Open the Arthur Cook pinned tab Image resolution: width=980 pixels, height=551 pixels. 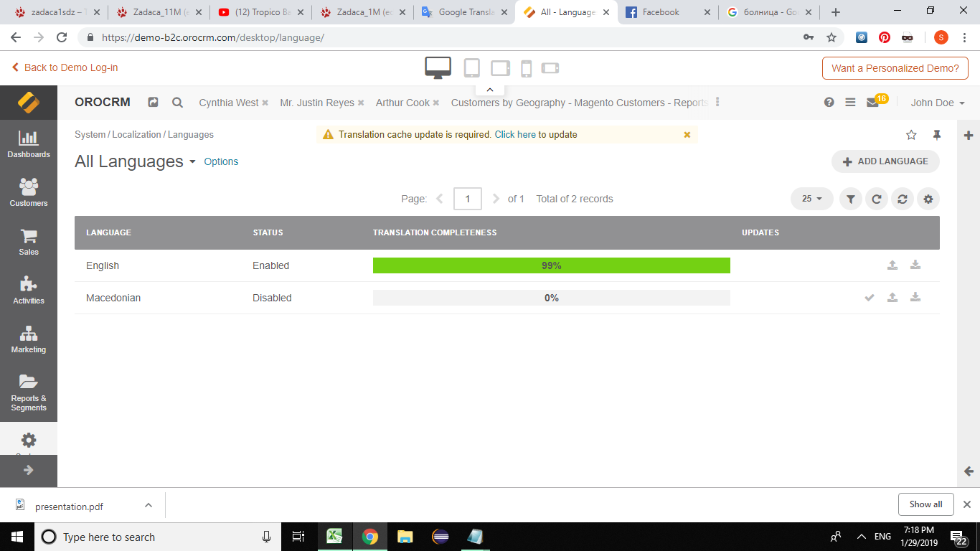coord(402,103)
